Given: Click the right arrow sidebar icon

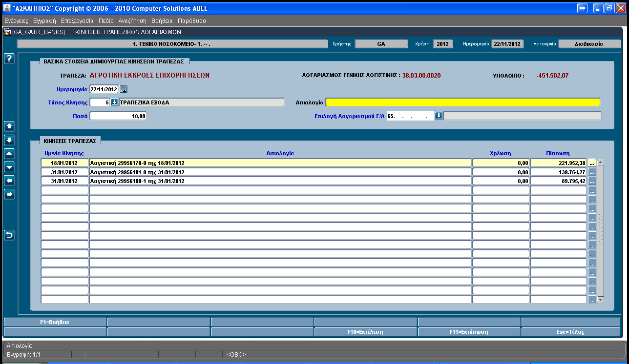Looking at the screenshot, I should click(x=9, y=194).
